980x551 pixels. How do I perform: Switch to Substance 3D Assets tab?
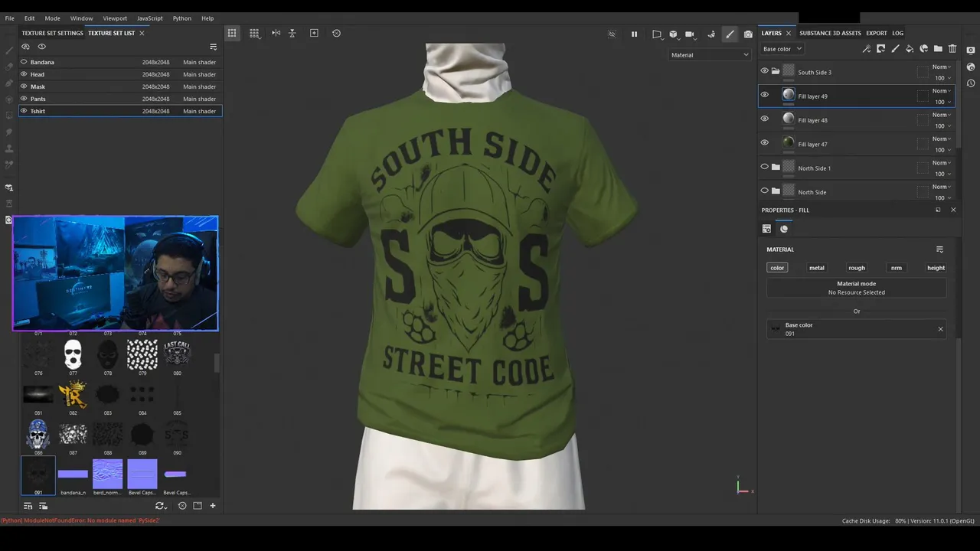(830, 33)
